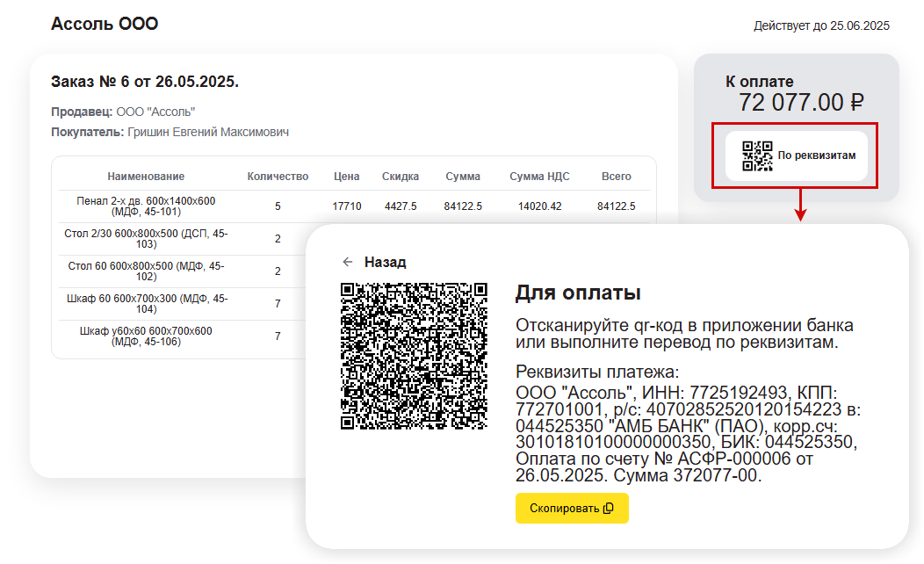Click the Пенал 2-х дв. 600x1400x600 row name
The image size is (924, 564).
pos(146,206)
